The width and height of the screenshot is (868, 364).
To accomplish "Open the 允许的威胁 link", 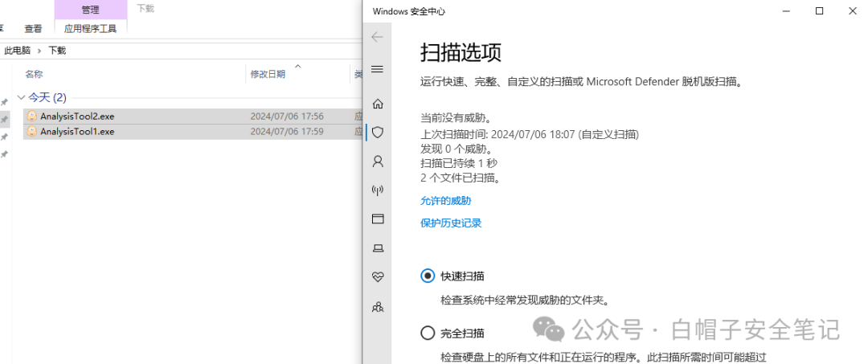I will click(x=445, y=200).
